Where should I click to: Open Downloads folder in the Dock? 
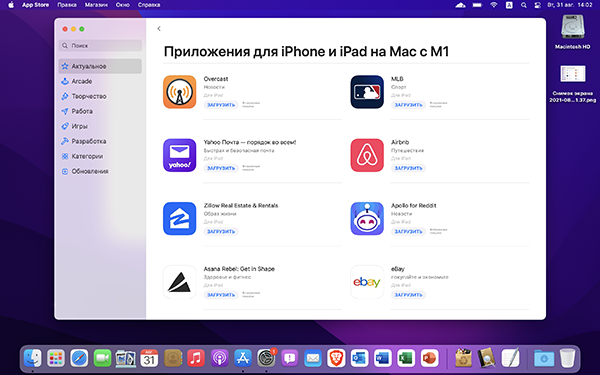point(544,359)
